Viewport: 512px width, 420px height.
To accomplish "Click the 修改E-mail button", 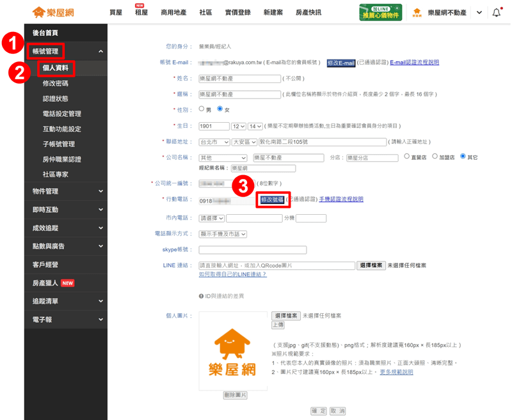I will 341,63.
